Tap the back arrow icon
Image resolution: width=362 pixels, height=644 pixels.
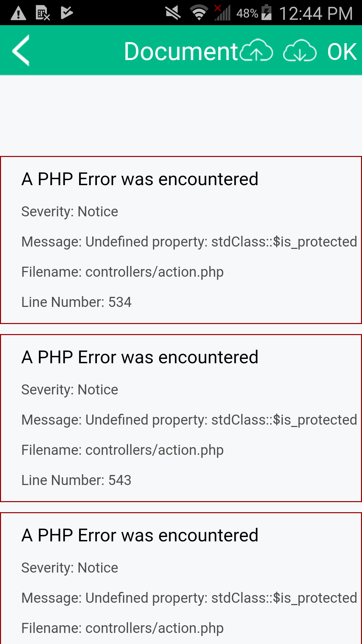coord(21,50)
